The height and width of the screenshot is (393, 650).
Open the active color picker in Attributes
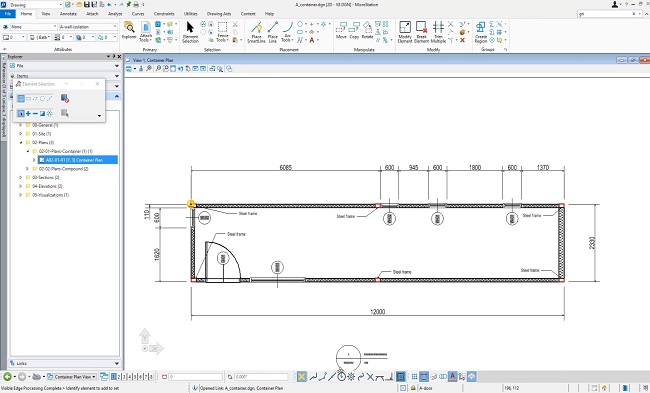pos(15,37)
